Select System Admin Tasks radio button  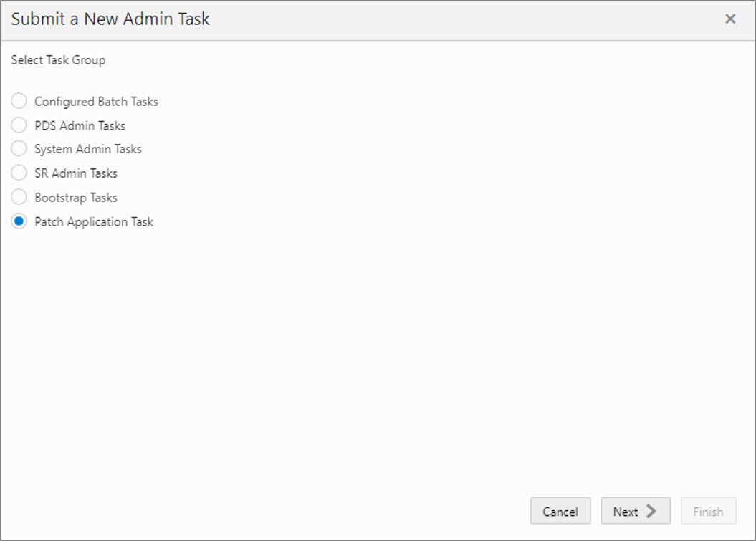click(x=19, y=149)
